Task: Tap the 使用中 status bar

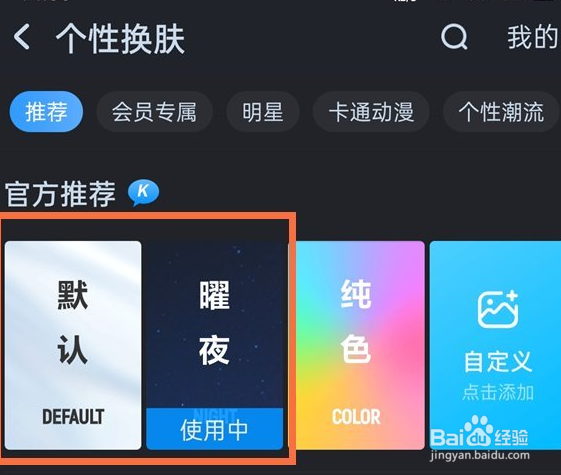Action: 215,429
